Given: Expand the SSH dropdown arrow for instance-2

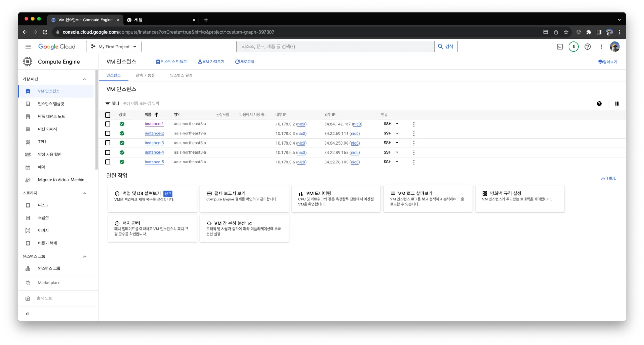Looking at the screenshot, I should point(397,133).
